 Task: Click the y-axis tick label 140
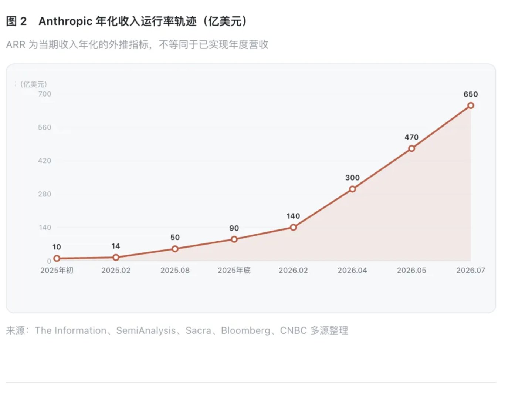point(45,227)
